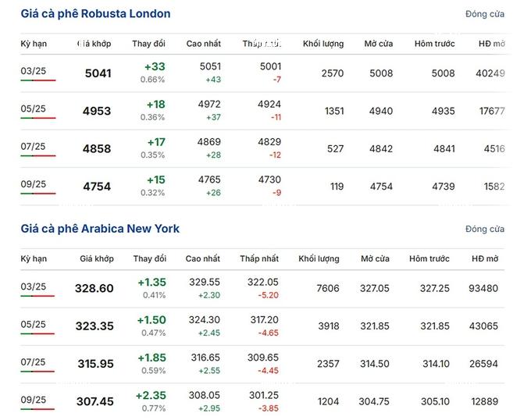The height and width of the screenshot is (420, 531).
Task: Click Robusta table Thay đổi column header
Action: [x=148, y=44]
